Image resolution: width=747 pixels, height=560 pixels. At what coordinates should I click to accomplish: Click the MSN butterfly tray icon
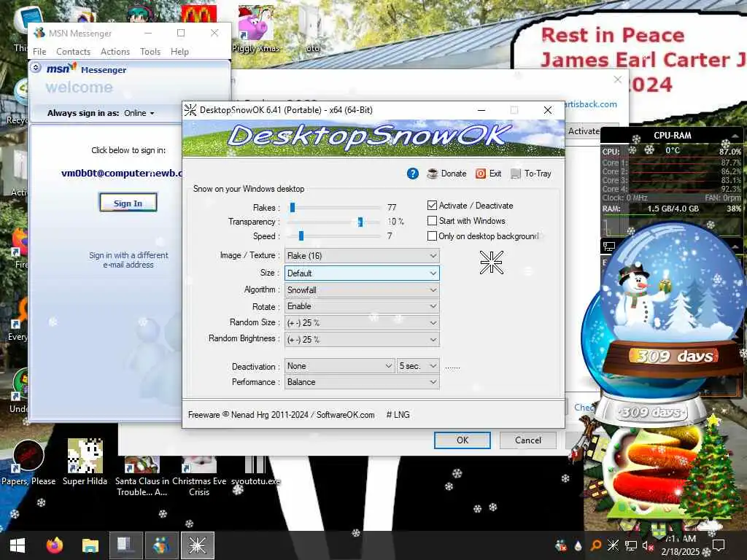[x=561, y=545]
